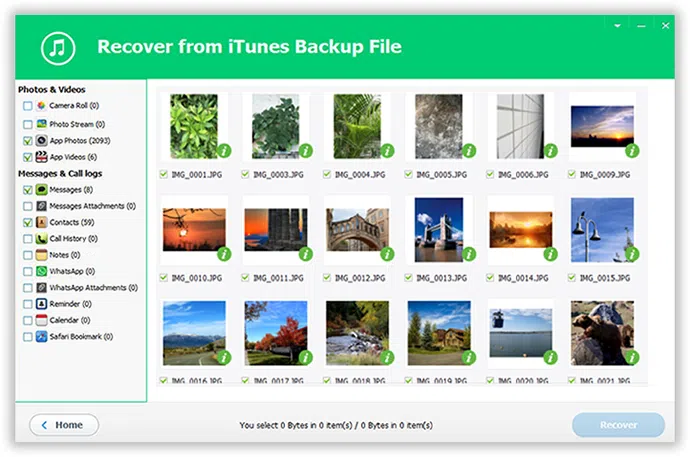The image size is (690, 457).
Task: Open the IMG_0004.JPG fern thumbnail
Action: tap(357, 126)
